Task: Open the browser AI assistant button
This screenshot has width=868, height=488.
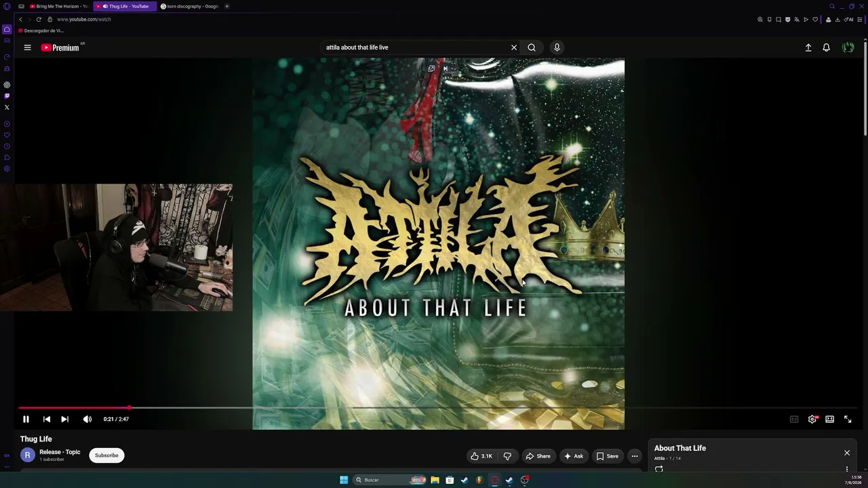Action: [848, 20]
